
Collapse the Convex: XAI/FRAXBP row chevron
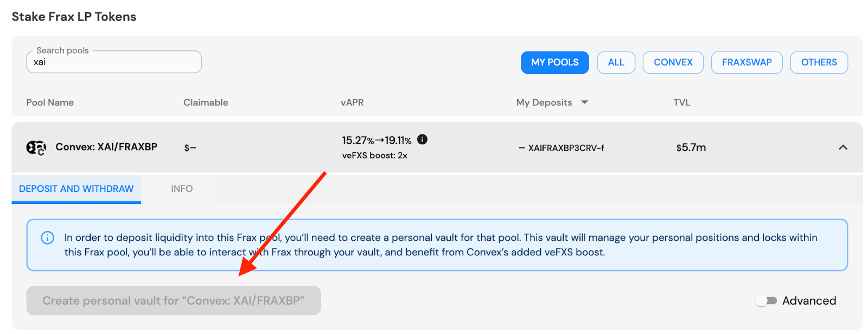pos(843,147)
